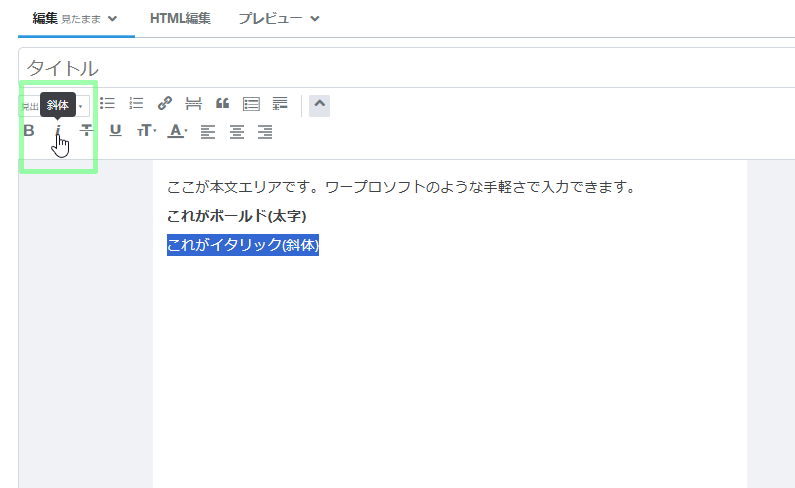Underline the selected text
The width and height of the screenshot is (795, 488).
pyautogui.click(x=116, y=130)
